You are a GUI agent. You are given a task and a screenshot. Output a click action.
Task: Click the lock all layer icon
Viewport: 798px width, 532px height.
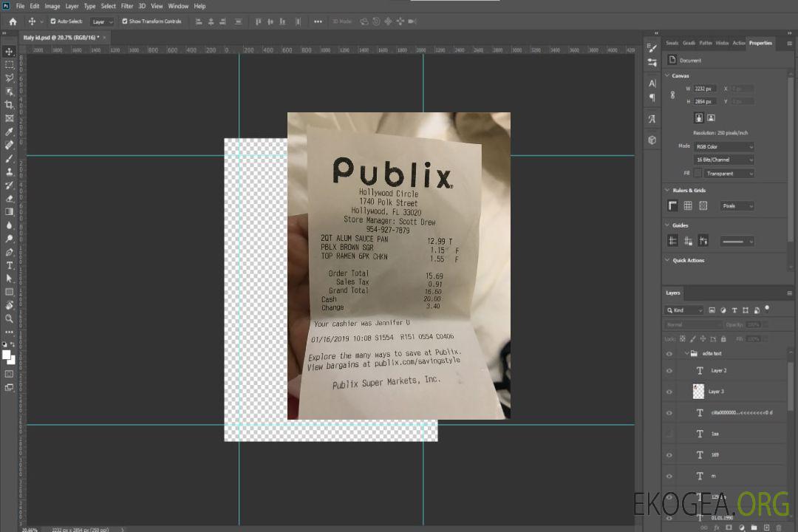click(x=723, y=338)
